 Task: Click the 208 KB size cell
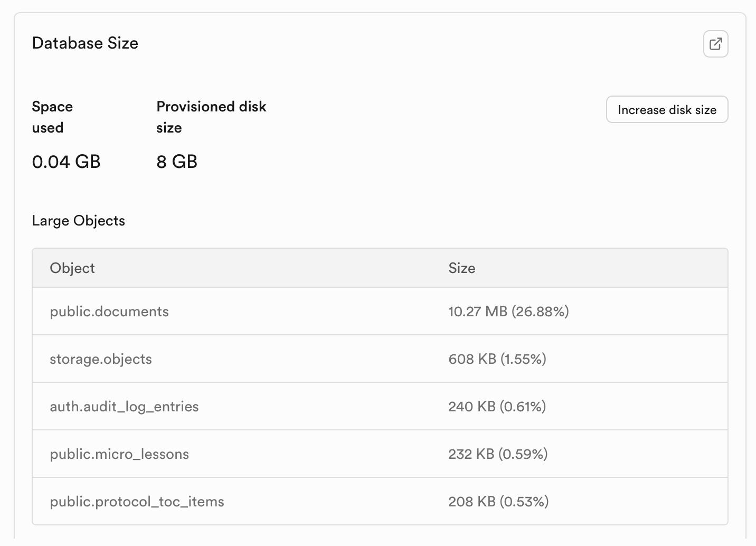click(x=498, y=502)
